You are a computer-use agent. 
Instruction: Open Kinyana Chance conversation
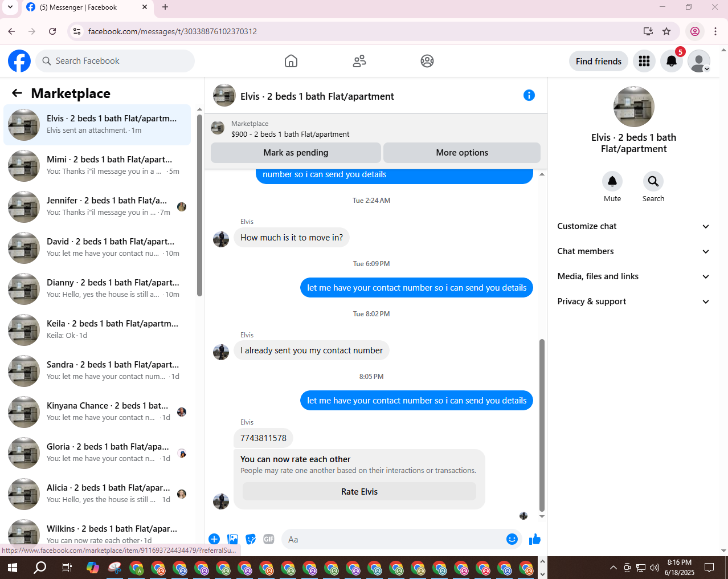pyautogui.click(x=97, y=412)
